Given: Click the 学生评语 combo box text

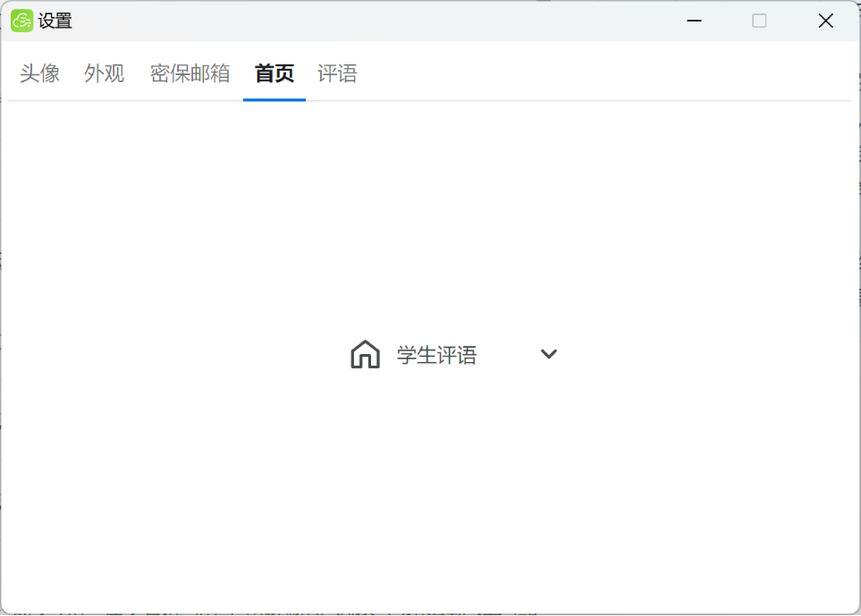Looking at the screenshot, I should [436, 355].
